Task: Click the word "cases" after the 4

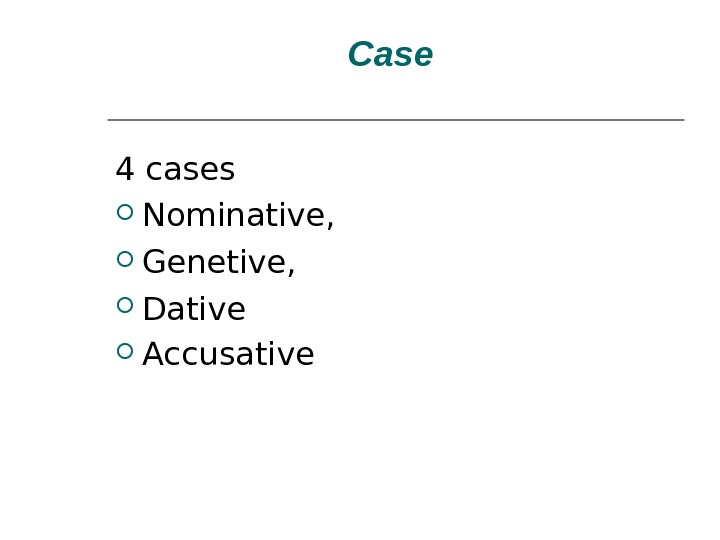Action: [190, 171]
